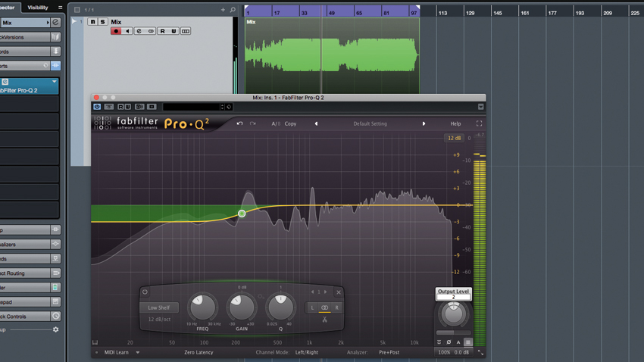Mute the Mix track
Screen dimensions: 644x362
point(93,22)
